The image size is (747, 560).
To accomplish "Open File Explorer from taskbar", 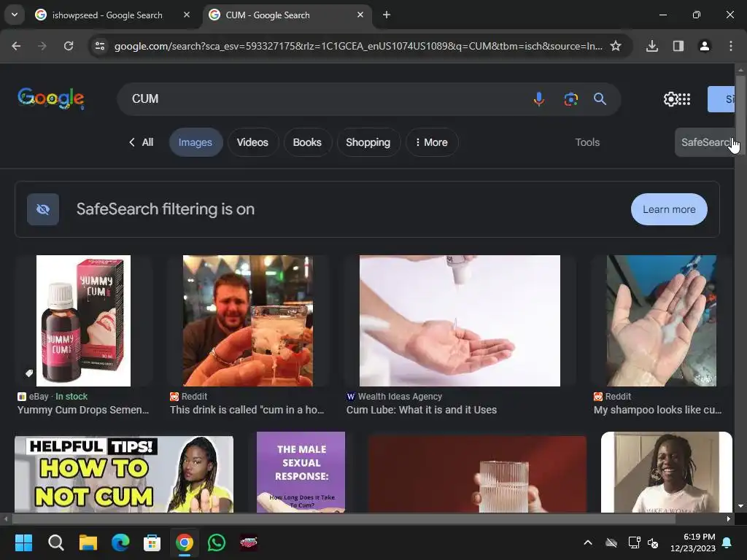I will (88, 542).
